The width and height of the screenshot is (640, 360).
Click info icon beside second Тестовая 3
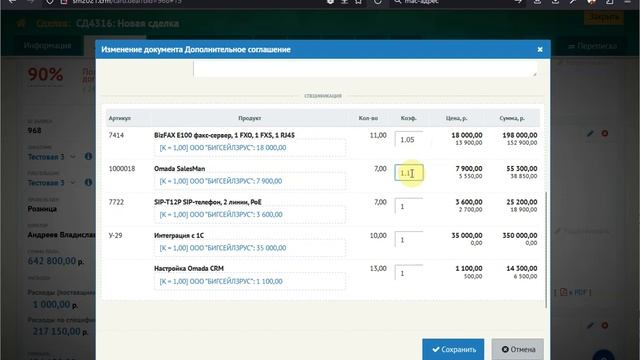[88, 182]
